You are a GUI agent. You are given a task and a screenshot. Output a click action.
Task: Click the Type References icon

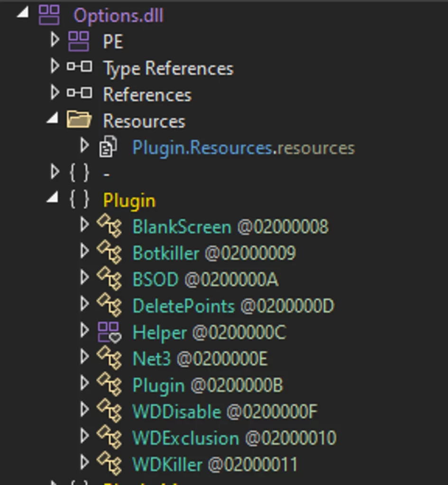79,68
